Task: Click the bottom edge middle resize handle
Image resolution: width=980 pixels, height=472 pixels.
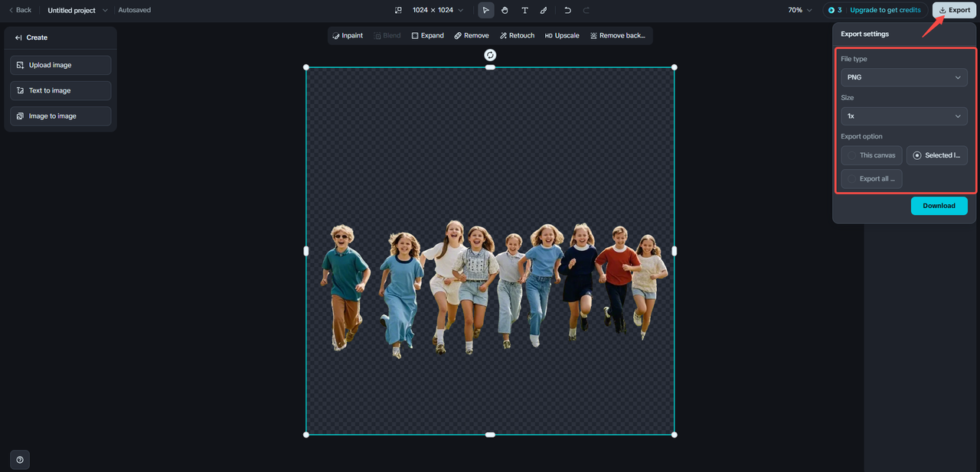Action: [x=490, y=435]
